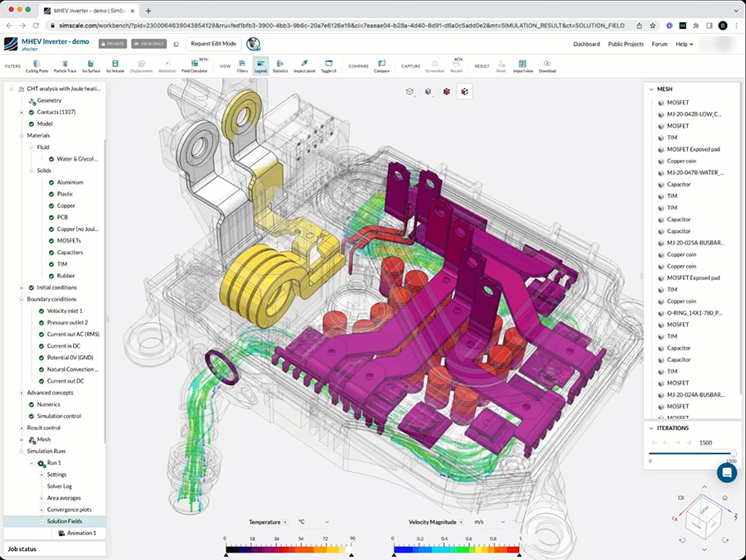Collapse the Materials tree node
The height and width of the screenshot is (560, 746).
click(x=22, y=136)
